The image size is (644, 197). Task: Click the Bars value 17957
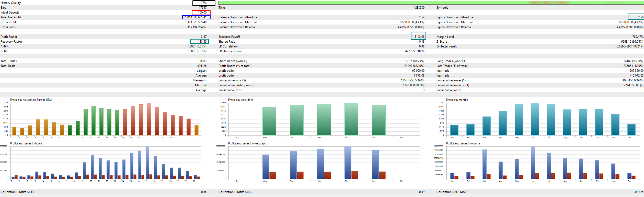[203, 8]
